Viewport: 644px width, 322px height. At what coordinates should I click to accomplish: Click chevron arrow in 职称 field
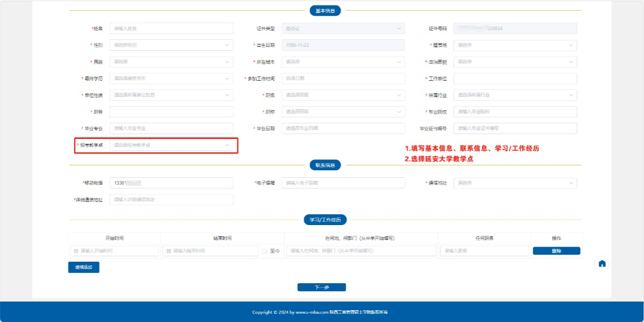(399, 112)
